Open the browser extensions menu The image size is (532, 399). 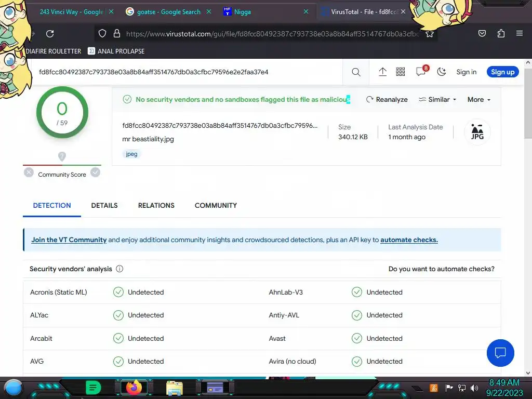coord(501,33)
